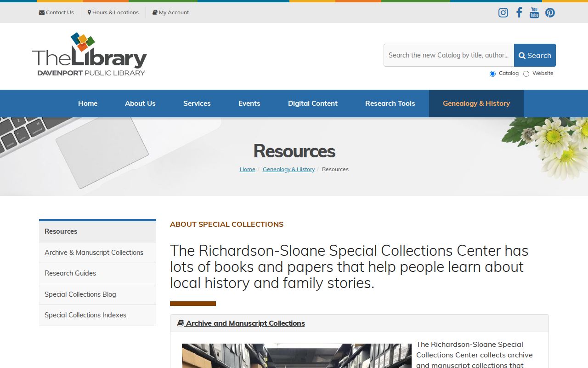Open the Home menu item

(x=88, y=103)
